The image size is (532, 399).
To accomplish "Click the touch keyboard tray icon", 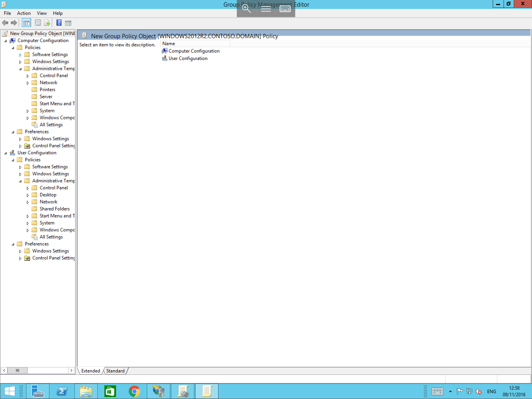I will click(x=437, y=392).
